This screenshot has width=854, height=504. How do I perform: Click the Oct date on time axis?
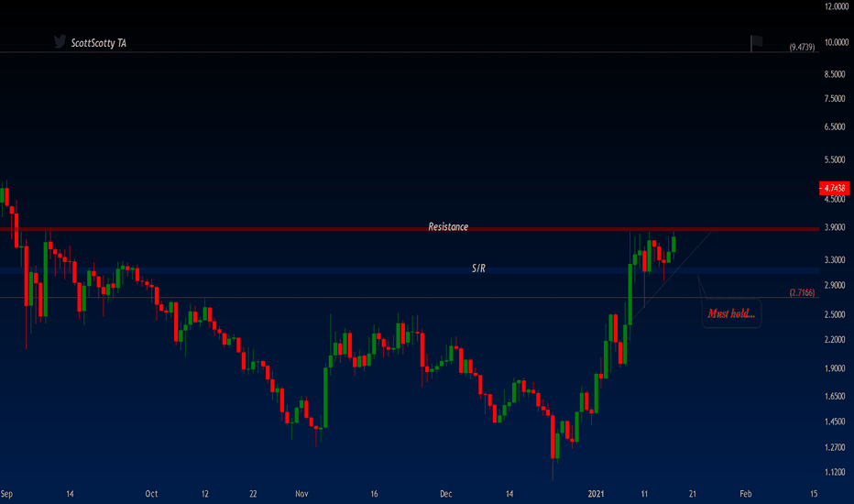[x=151, y=494]
